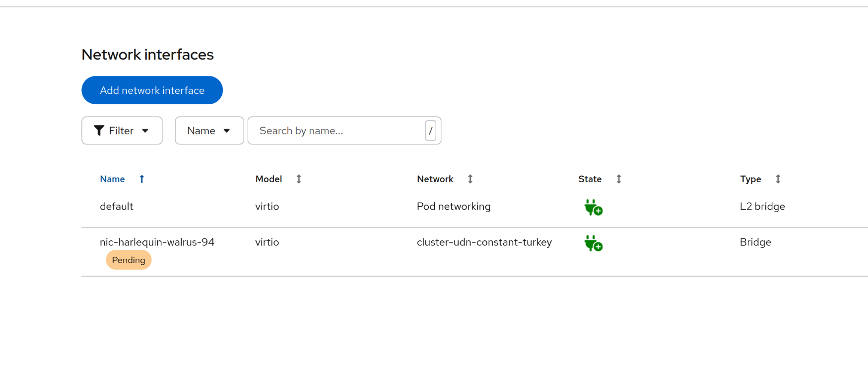Click the Network column sort icon
The height and width of the screenshot is (367, 868).
click(x=470, y=179)
